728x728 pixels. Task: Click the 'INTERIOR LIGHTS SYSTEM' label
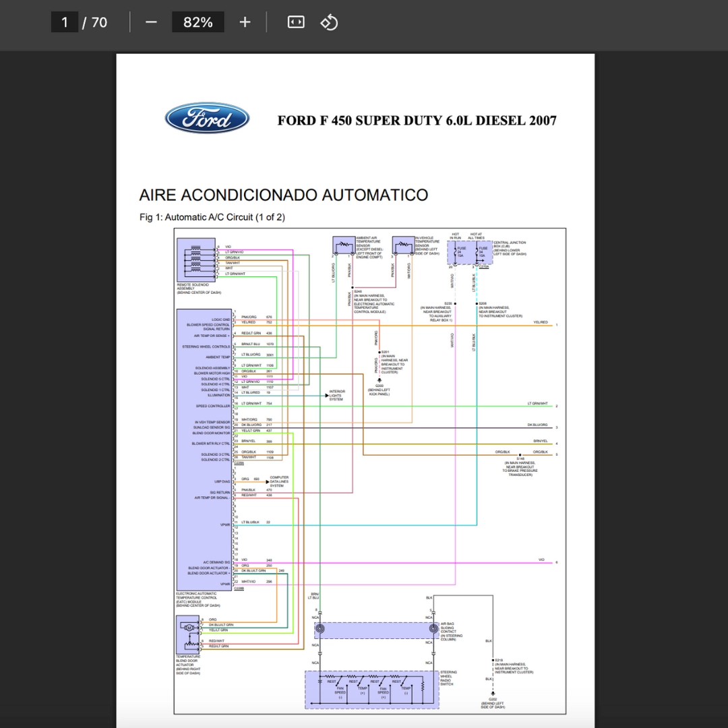[x=337, y=395]
